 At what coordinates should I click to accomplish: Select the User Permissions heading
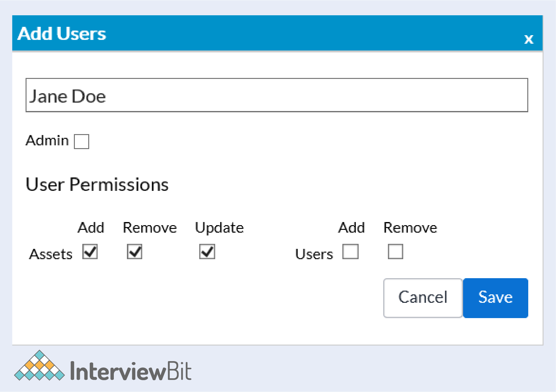(97, 184)
